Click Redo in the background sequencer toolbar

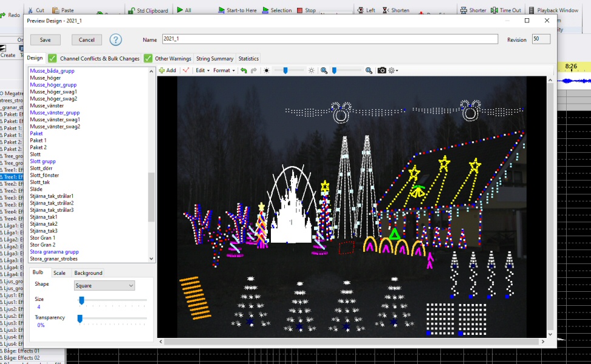click(10, 15)
